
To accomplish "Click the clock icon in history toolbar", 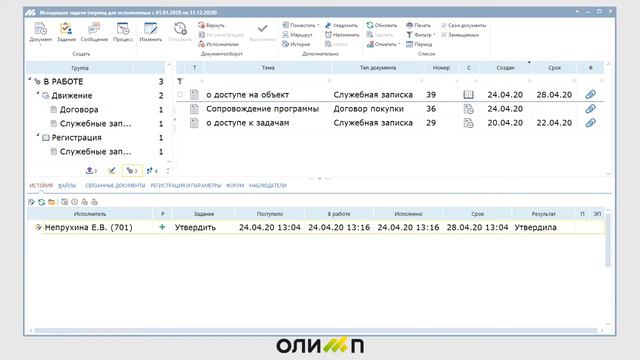I will pos(74,202).
